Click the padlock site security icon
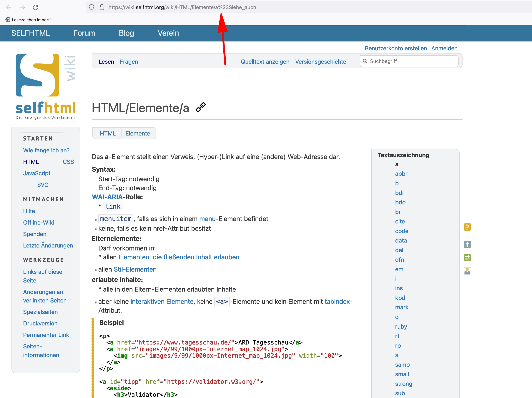This screenshot has width=532, height=398. coord(102,7)
